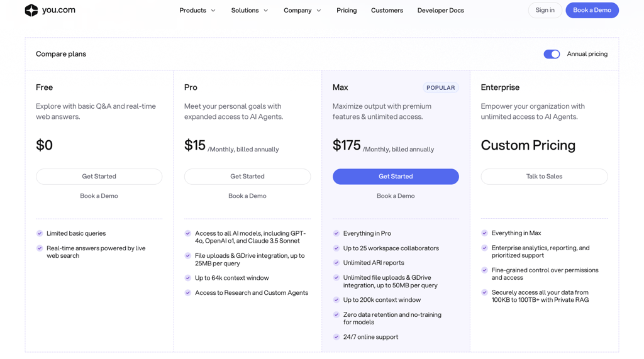Click the Custom Pricing text
This screenshot has width=644, height=359.
click(x=528, y=145)
